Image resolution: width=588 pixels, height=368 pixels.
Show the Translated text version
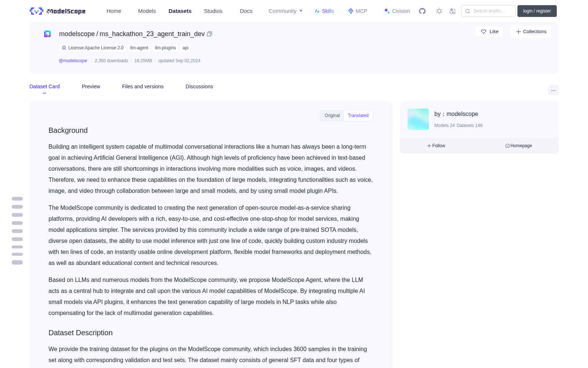point(358,116)
